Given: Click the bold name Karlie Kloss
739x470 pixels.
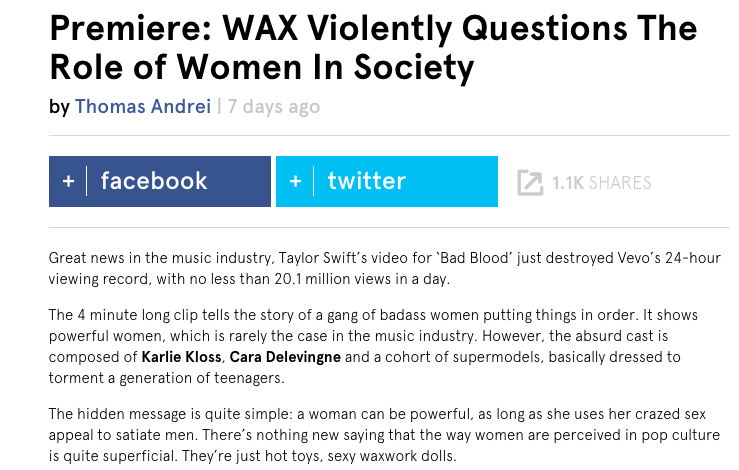Looking at the screenshot, I should 181,357.
